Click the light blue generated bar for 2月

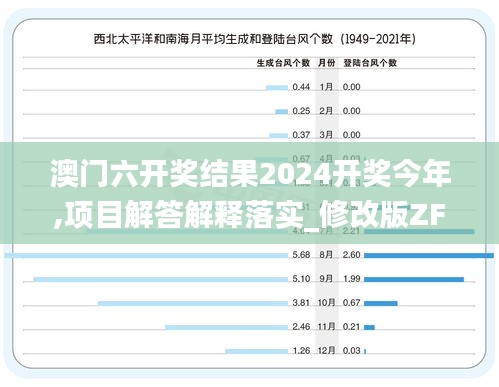(282, 112)
